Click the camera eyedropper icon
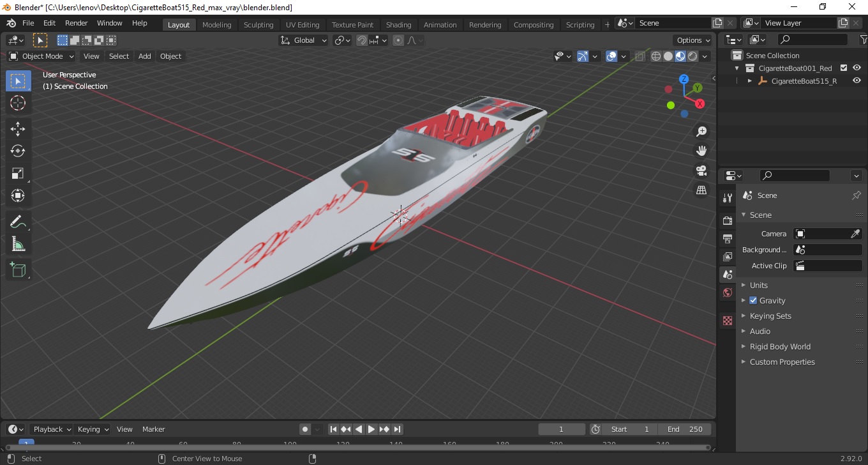Screen dimensions: 868x465 tap(856, 234)
